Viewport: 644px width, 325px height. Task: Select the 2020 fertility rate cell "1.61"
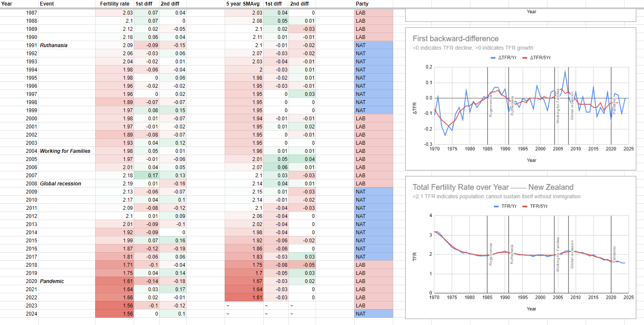click(x=114, y=281)
